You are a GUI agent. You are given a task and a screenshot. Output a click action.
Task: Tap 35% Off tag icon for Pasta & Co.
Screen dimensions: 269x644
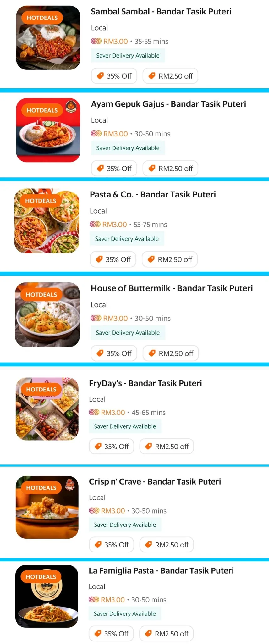point(99,259)
